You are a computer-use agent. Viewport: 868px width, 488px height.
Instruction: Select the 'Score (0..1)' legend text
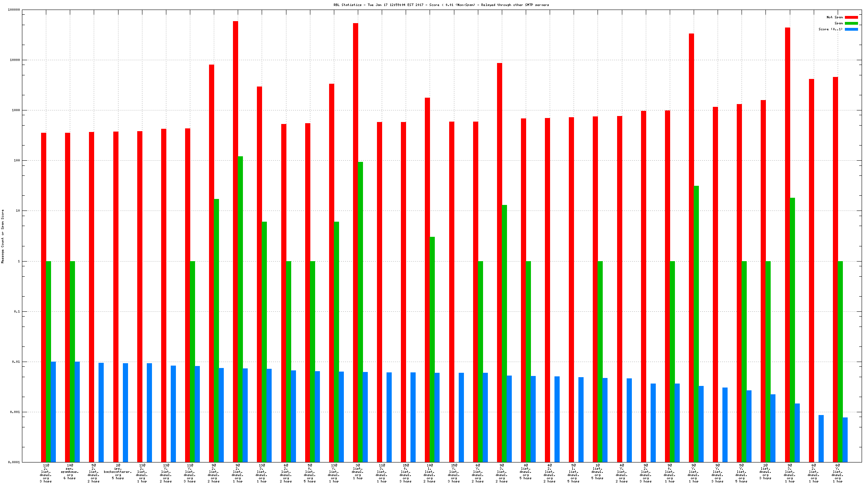[x=831, y=29]
